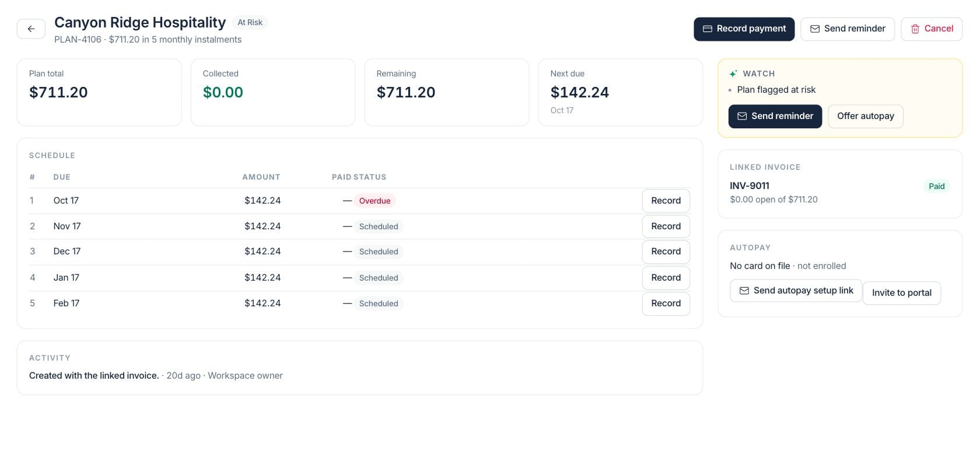Record payment for Dec 17 instalment
Screen dimensions: 980x465
pos(666,251)
